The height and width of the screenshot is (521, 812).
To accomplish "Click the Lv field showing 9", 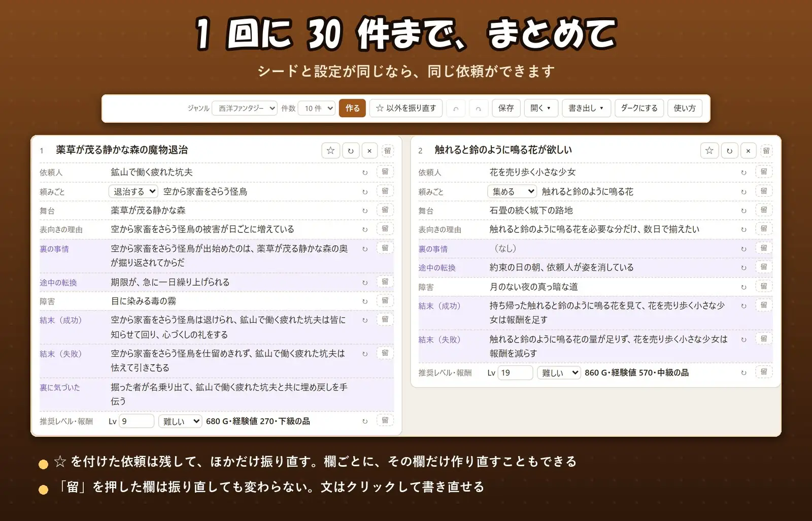I will click(x=137, y=422).
